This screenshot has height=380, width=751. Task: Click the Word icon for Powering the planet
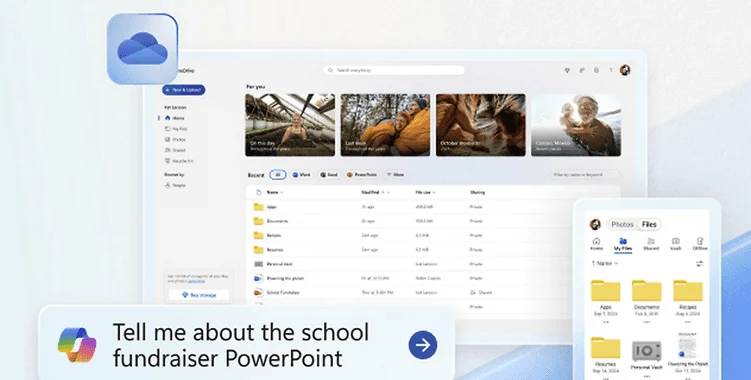click(x=259, y=278)
